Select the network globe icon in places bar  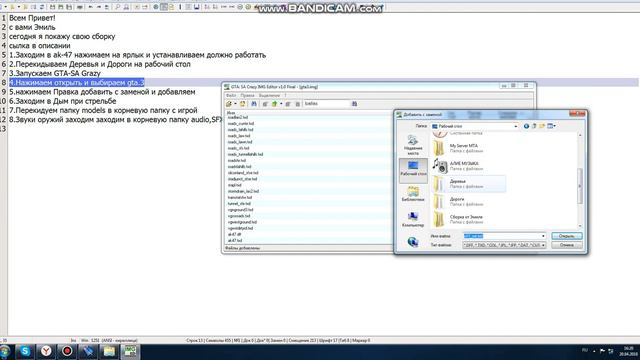coord(413,242)
